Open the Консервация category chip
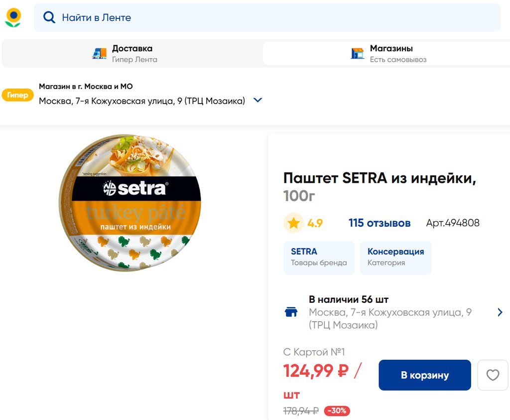 point(395,257)
